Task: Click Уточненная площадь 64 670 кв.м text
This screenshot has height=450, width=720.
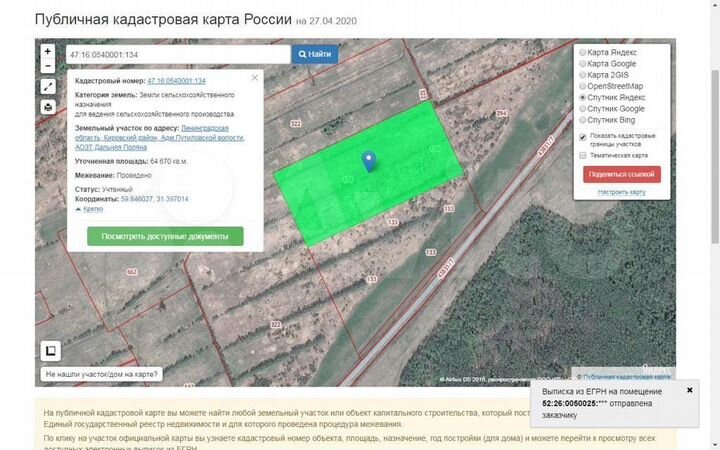Action: point(131,162)
